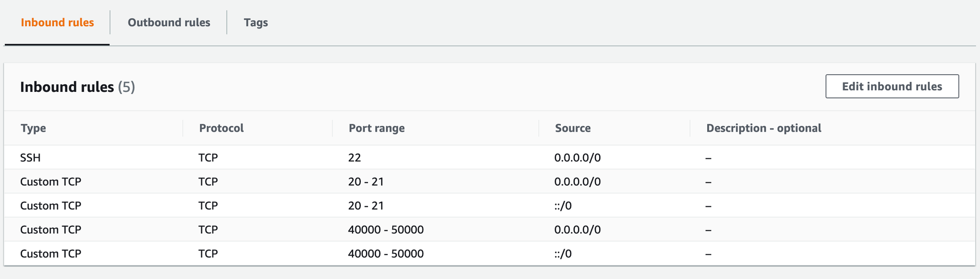Click the Edit inbound rules button

[892, 86]
